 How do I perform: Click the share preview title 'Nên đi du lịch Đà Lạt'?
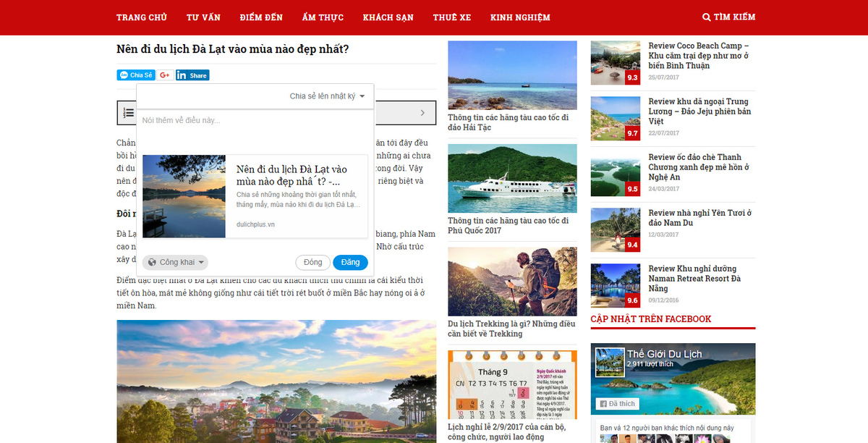point(292,175)
